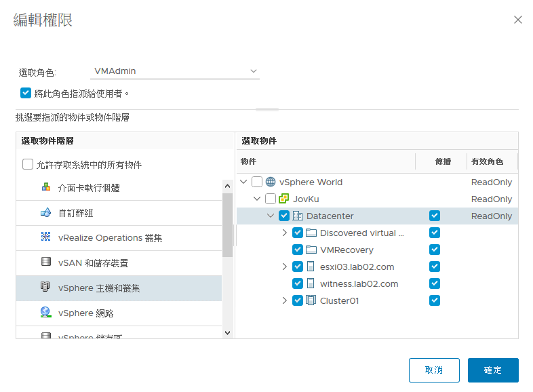533x392 pixels.
Task: Uncheck the Discovered virtual object checkbox
Action: (x=298, y=233)
